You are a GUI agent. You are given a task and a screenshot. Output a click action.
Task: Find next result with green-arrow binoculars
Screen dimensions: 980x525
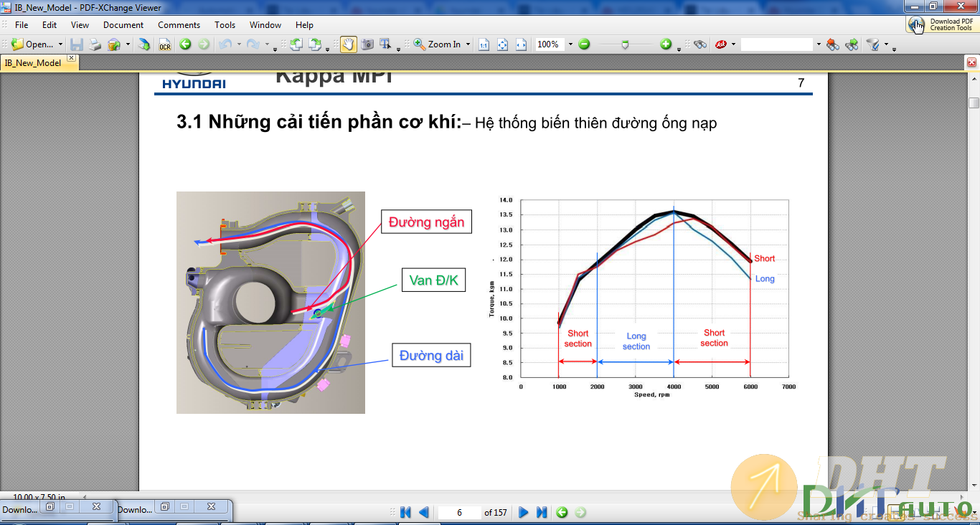pos(852,44)
